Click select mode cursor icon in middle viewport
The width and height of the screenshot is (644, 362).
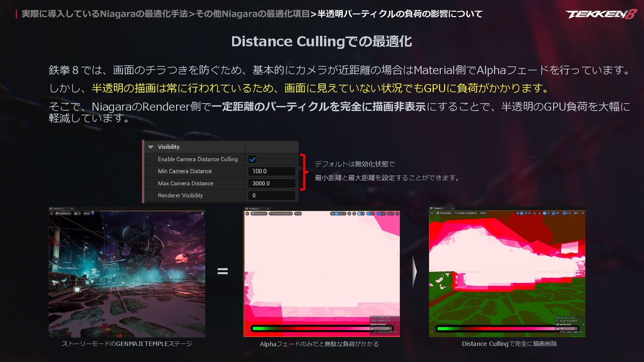coord(333,214)
